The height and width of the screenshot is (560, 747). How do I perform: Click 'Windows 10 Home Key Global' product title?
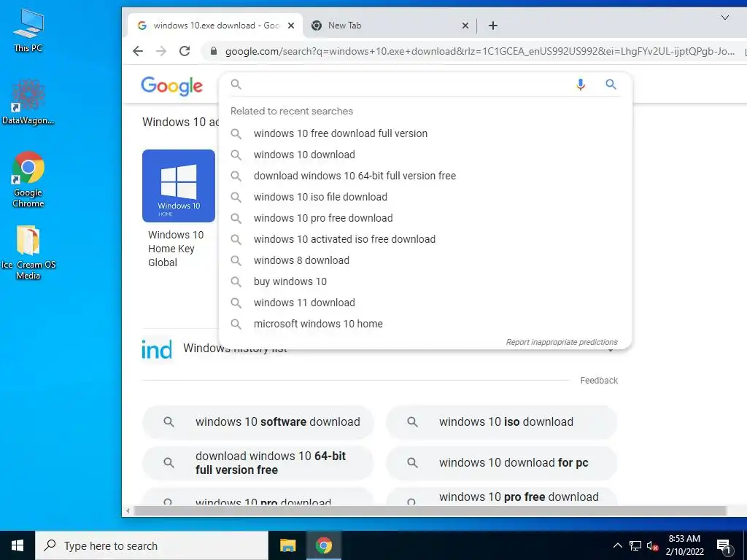pos(176,249)
